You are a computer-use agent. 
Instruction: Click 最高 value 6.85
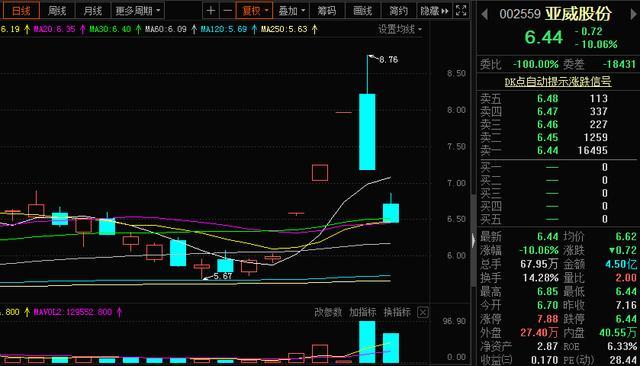(547, 291)
